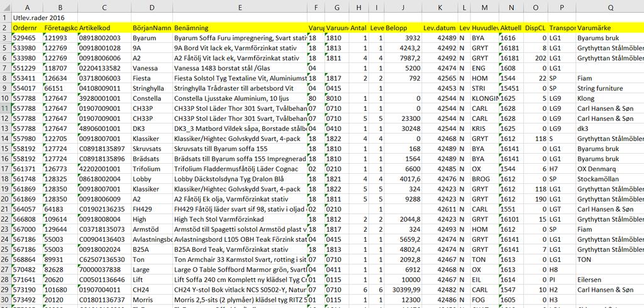Select cell '9A Bord Vit lack ek, Varmförzinkat stativ'
This screenshot has height=308, width=644.
pos(240,48)
